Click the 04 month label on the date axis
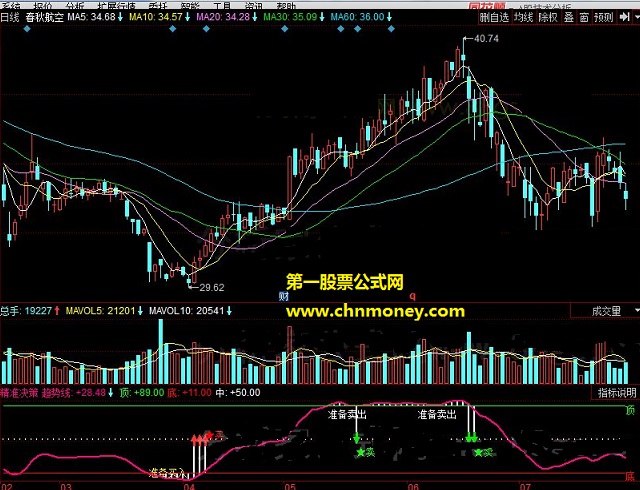The image size is (640, 490). [x=189, y=486]
